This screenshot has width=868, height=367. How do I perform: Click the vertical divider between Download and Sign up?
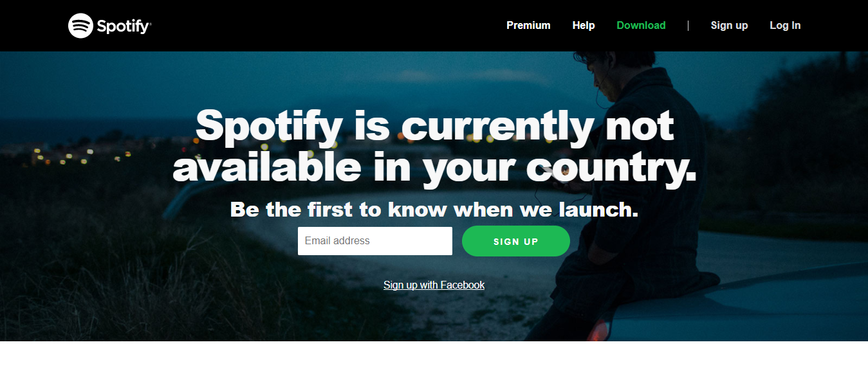click(x=688, y=26)
